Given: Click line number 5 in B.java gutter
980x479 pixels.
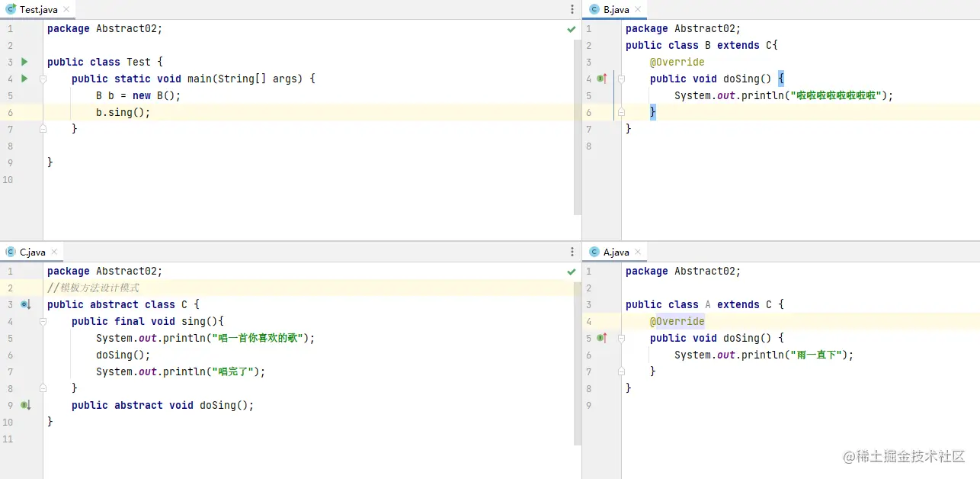Looking at the screenshot, I should pyautogui.click(x=589, y=95).
